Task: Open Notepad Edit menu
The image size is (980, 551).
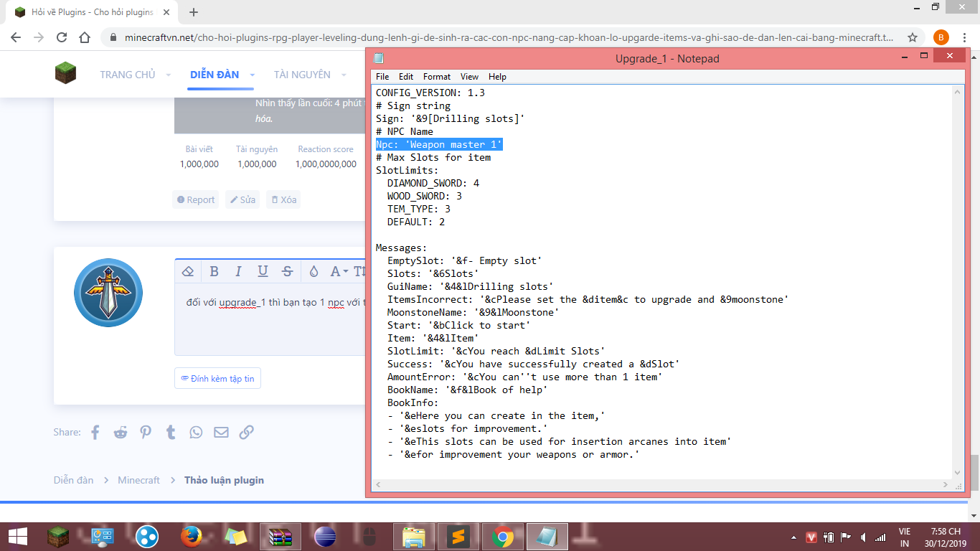Action: (406, 77)
